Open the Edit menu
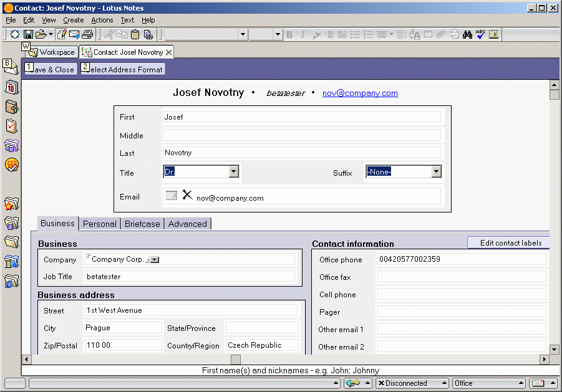 (x=29, y=20)
